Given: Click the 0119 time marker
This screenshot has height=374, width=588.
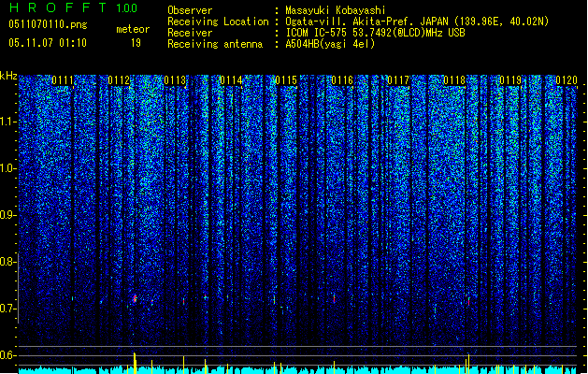Looking at the screenshot, I should [x=510, y=80].
